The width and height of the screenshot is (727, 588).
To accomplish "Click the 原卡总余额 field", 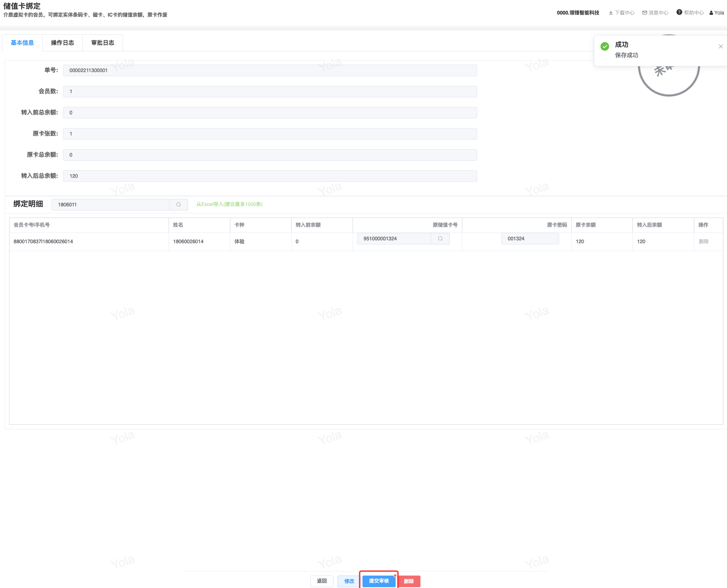I will [x=270, y=155].
